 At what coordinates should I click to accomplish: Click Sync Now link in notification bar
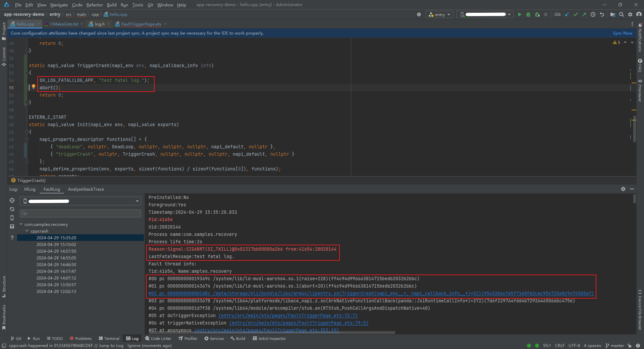(622, 33)
